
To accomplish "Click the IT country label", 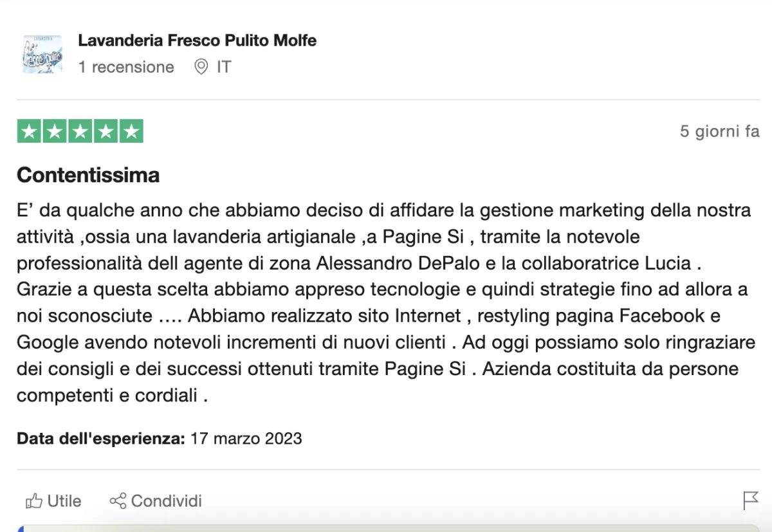I will coord(223,67).
